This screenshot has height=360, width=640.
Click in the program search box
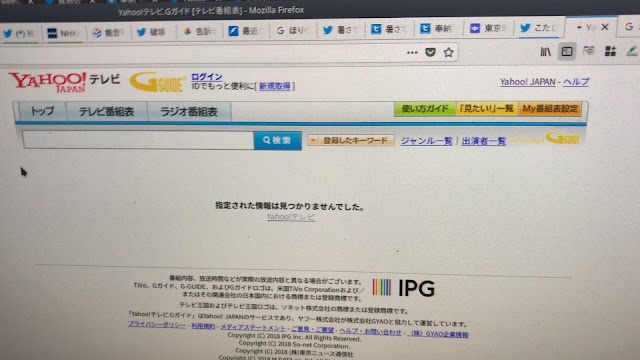138,140
